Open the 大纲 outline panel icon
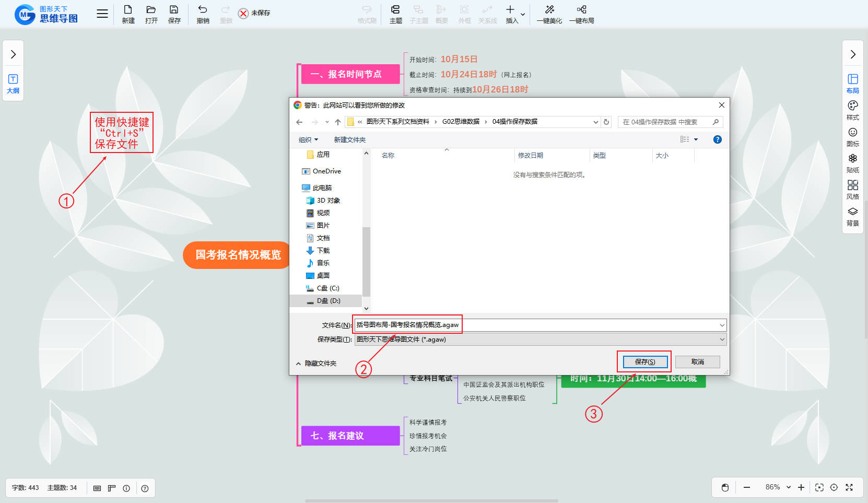The image size is (868, 503). pos(13,83)
